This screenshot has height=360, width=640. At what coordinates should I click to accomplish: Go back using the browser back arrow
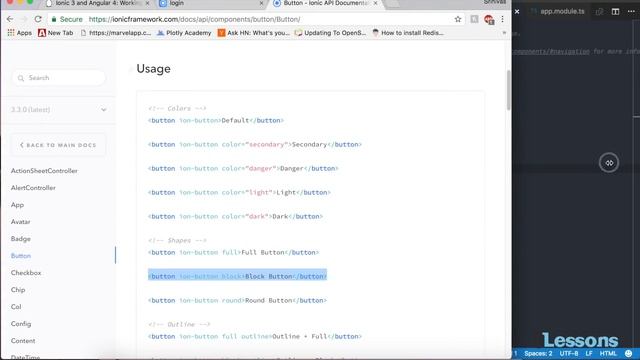click(10, 19)
